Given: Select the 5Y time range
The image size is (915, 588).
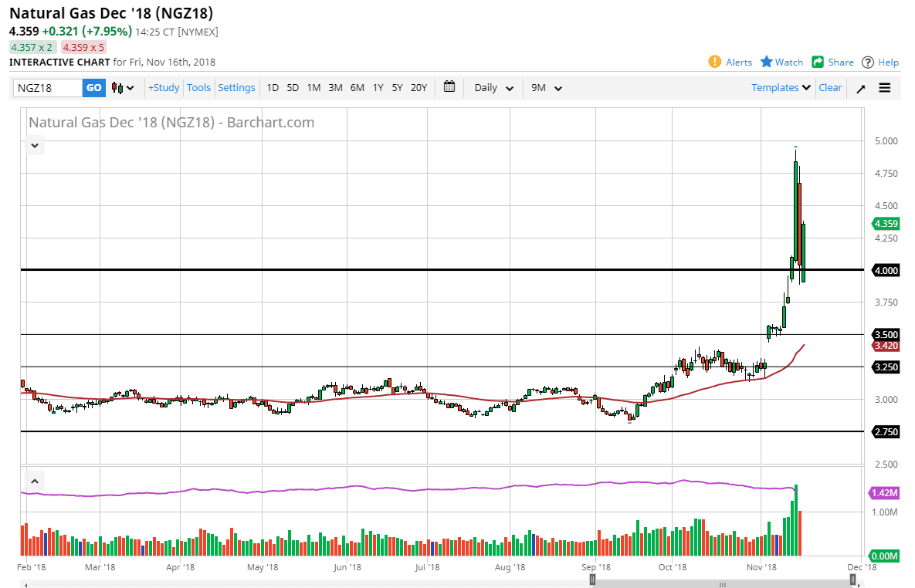Looking at the screenshot, I should [397, 87].
